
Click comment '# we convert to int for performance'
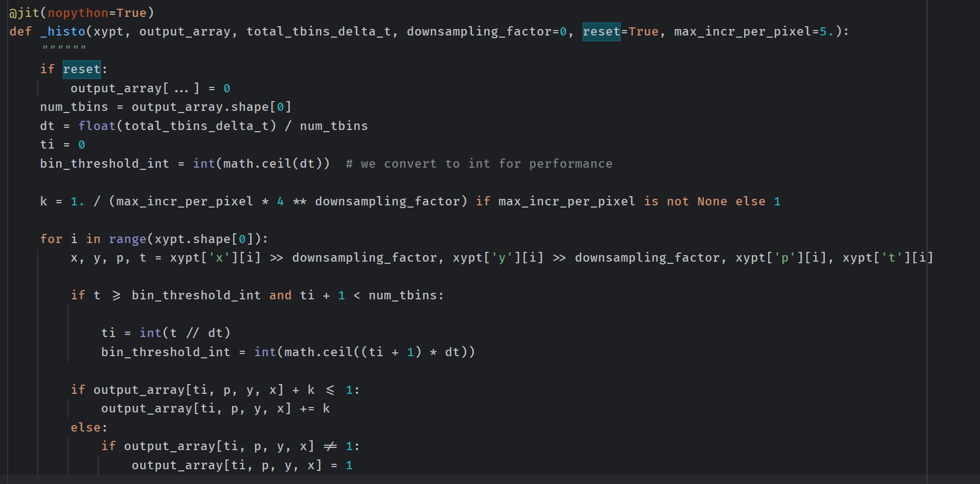pyautogui.click(x=479, y=164)
